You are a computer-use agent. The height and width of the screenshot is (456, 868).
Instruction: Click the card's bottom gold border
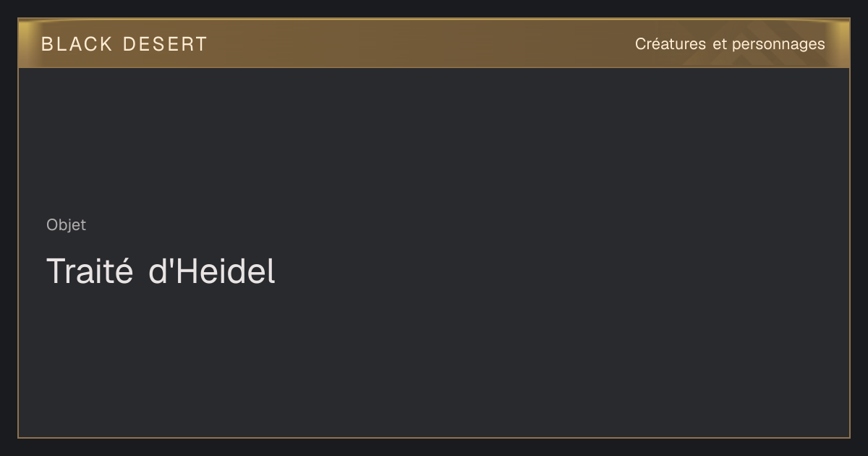(434, 437)
